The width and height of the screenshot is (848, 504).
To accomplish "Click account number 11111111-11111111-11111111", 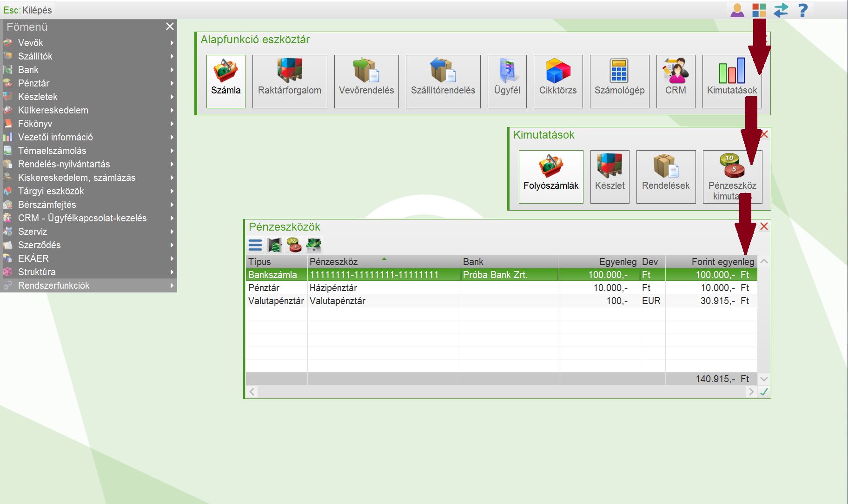I will (x=384, y=275).
